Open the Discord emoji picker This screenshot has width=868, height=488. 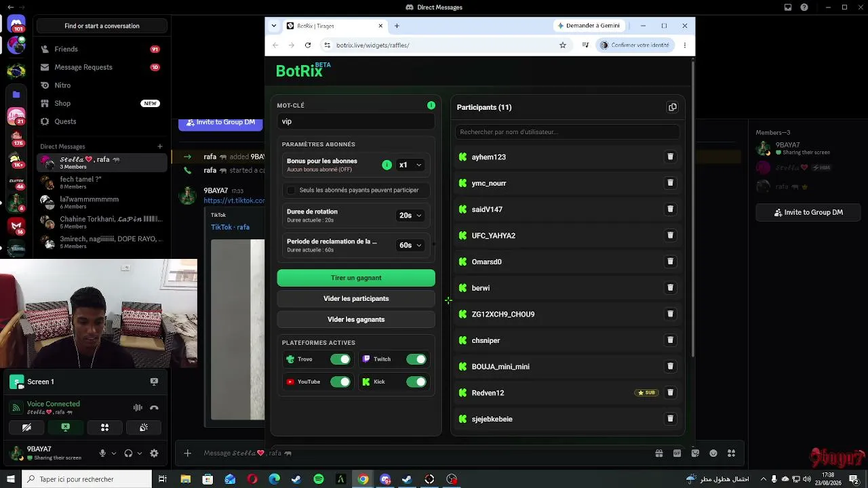point(713,453)
